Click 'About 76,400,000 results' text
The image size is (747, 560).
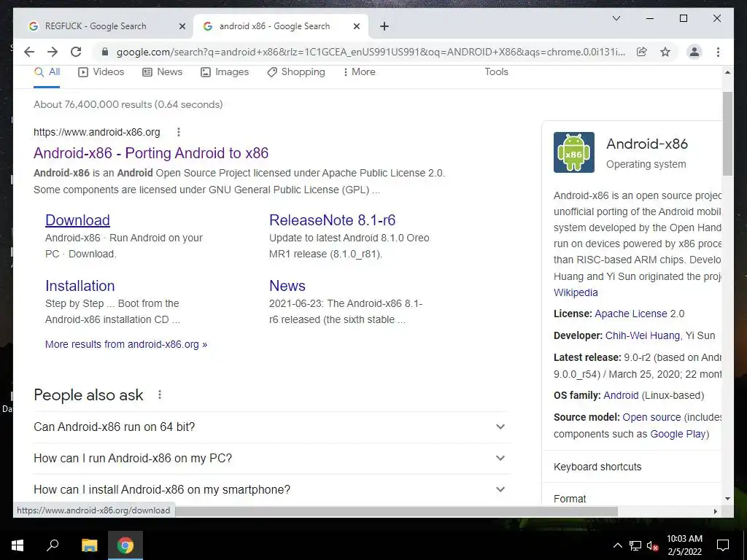pyautogui.click(x=93, y=105)
